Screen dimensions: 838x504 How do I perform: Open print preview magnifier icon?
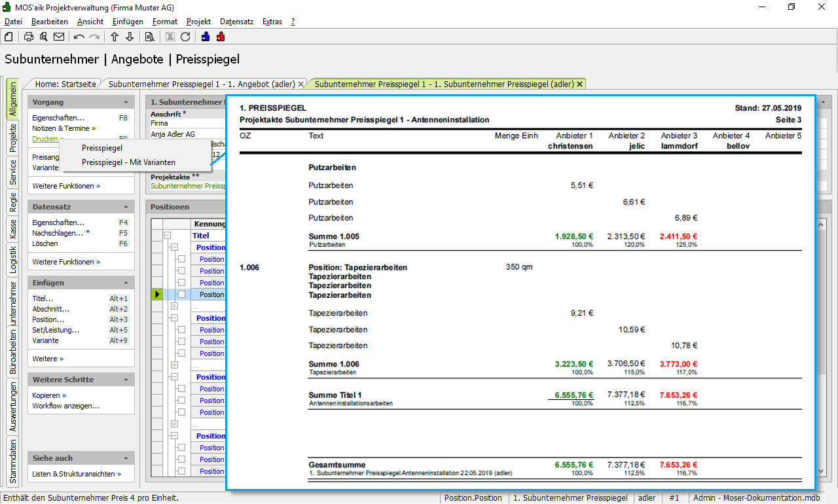coord(44,37)
